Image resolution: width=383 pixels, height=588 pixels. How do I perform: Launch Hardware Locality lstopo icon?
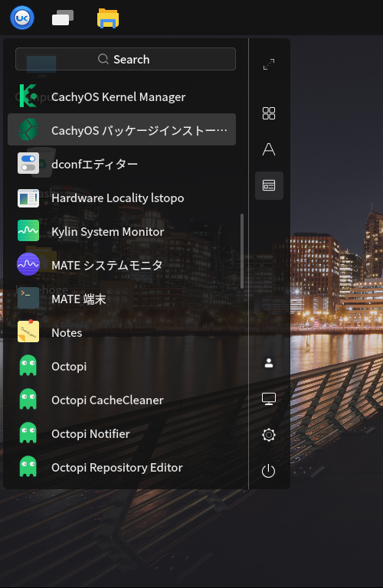coord(28,198)
